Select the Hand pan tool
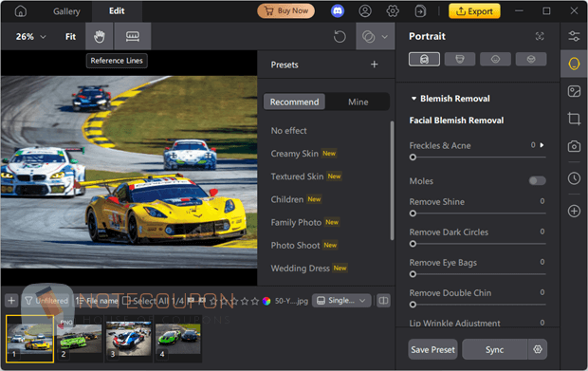The image size is (588, 371). (100, 36)
